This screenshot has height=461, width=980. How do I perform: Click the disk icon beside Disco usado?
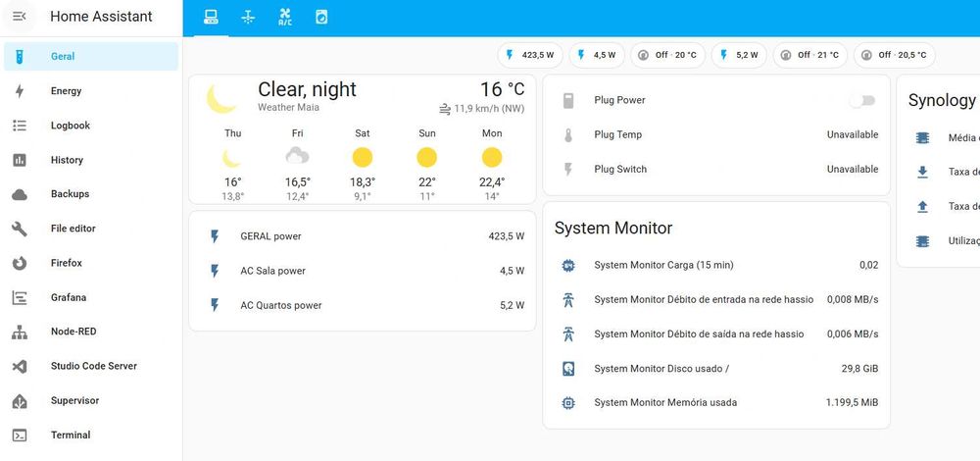pyautogui.click(x=568, y=369)
